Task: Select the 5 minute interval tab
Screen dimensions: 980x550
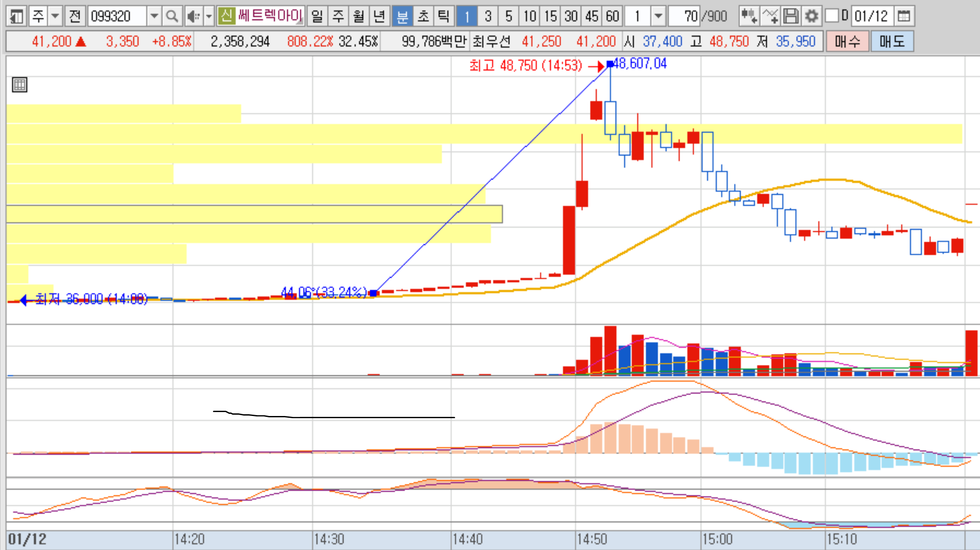Action: pyautogui.click(x=508, y=16)
